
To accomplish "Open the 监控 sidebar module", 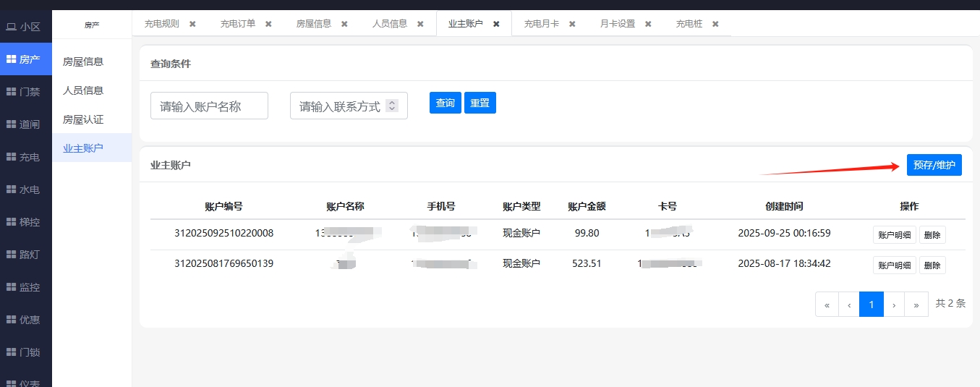I will coord(23,287).
